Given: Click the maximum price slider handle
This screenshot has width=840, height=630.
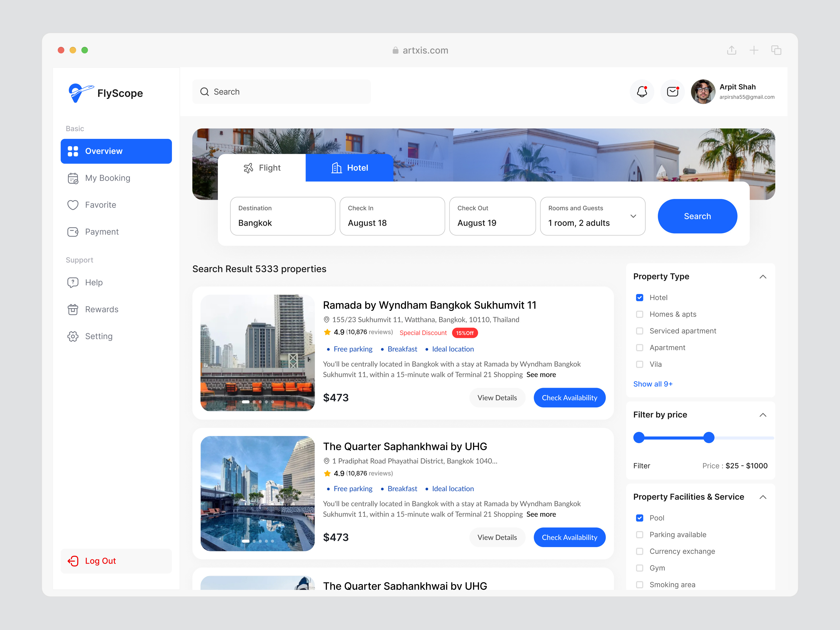Looking at the screenshot, I should click(x=708, y=438).
